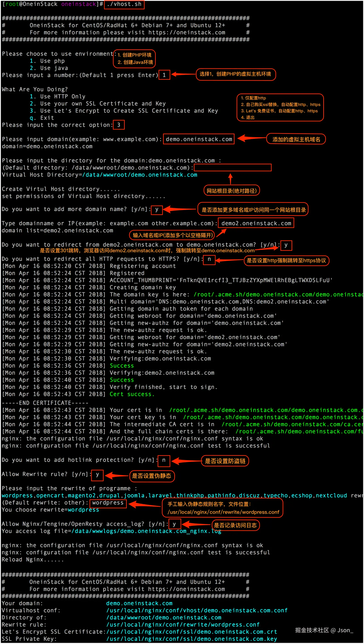Viewport: 364px width, 644px height.
Task: Click 'discuz' in the rewrite program list
Action: click(x=249, y=495)
